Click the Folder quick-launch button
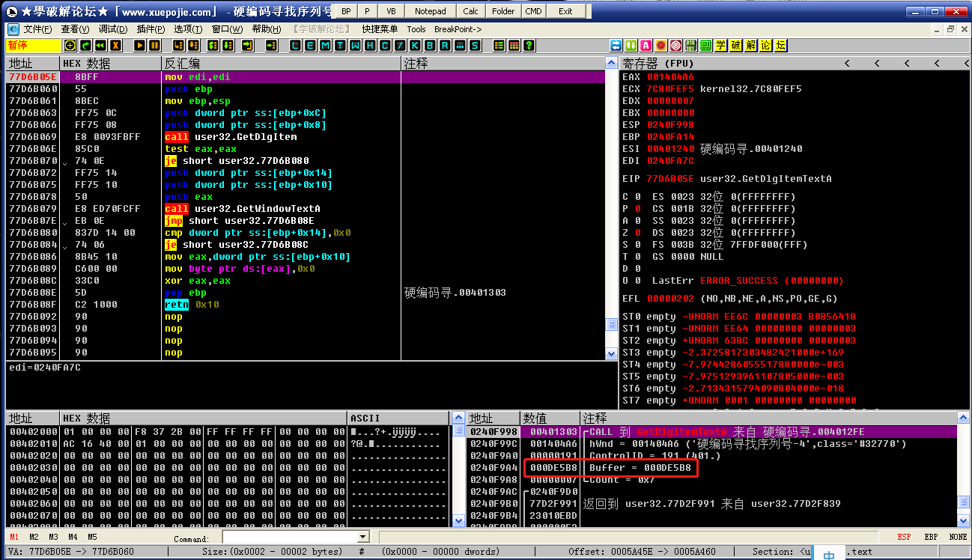Viewport: 972px width, 560px height. [503, 11]
